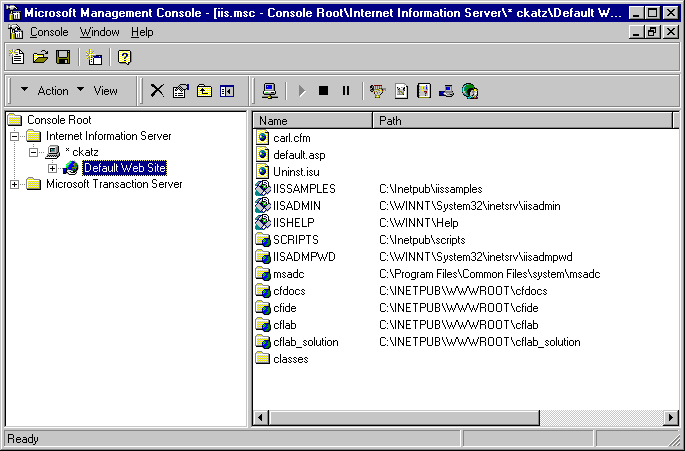Sort list by the Path column header
Screen dimensions: 685x451
point(520,121)
